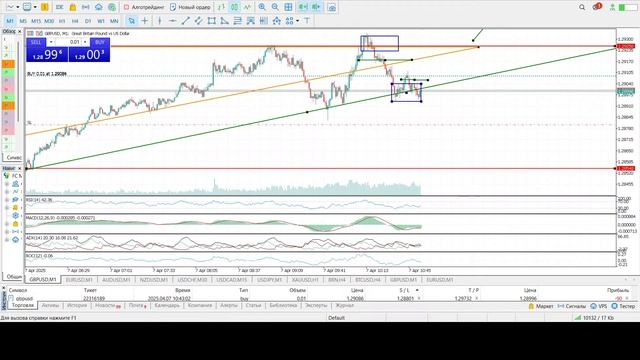Decrease volume with left stepper arrow
The image size is (640, 360).
tap(51, 42)
